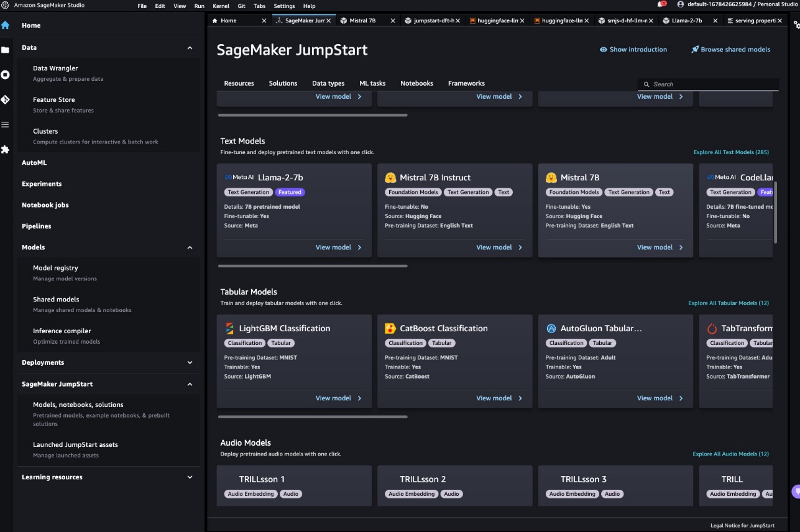Click the JumpStart search field
The height and width of the screenshot is (532, 800).
click(708, 84)
